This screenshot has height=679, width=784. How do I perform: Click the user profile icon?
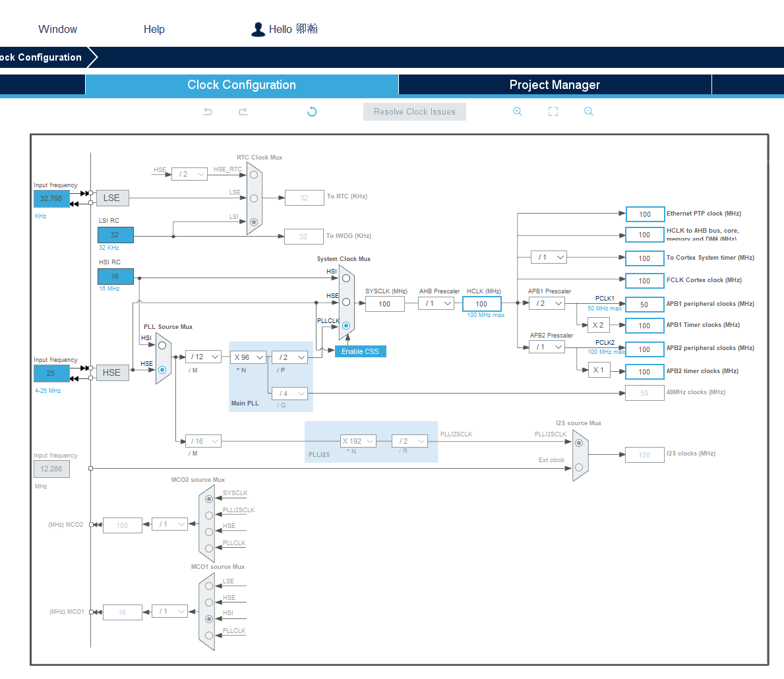point(258,29)
